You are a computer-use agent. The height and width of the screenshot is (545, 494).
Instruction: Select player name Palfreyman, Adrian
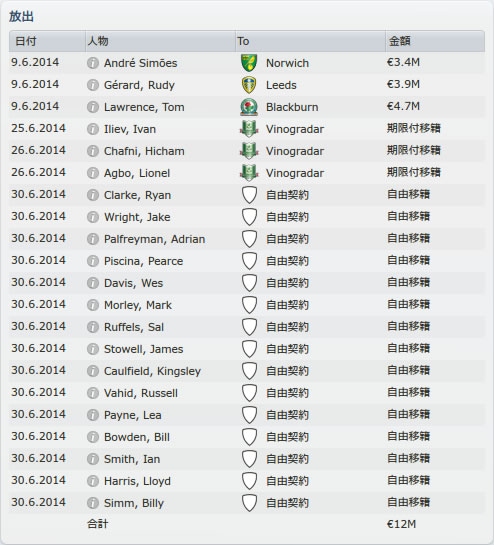coord(154,239)
